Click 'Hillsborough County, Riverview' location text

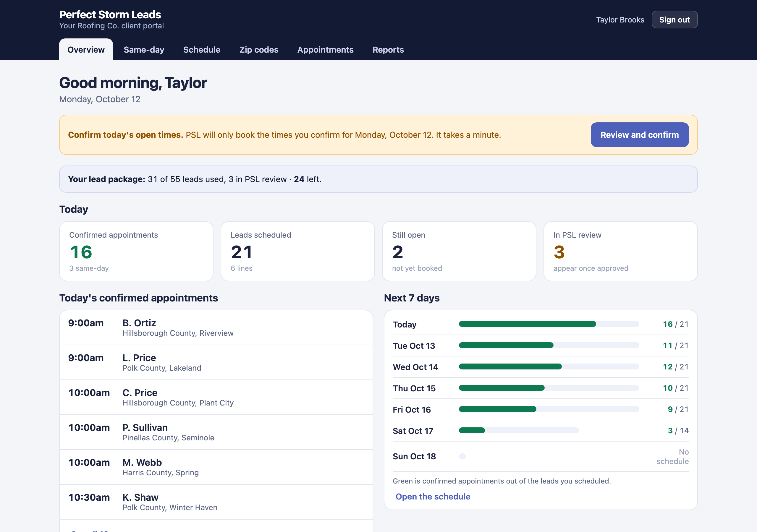178,333
